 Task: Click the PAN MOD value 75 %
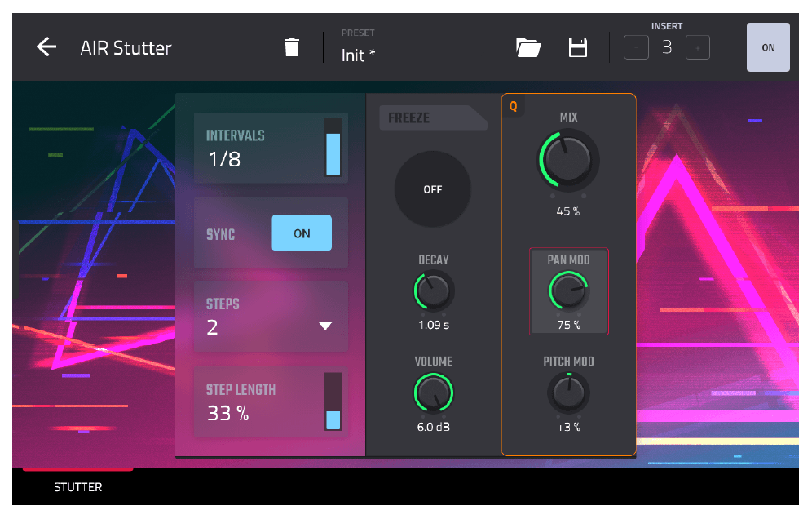(x=568, y=325)
